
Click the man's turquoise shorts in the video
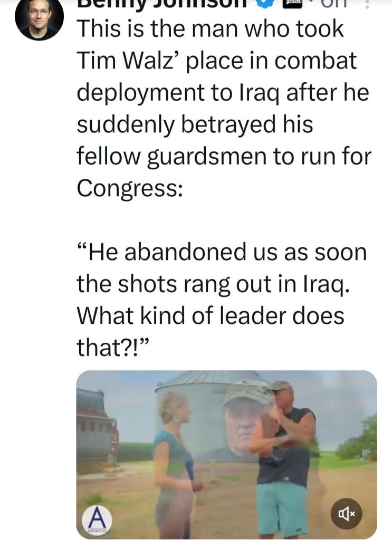tap(282, 506)
